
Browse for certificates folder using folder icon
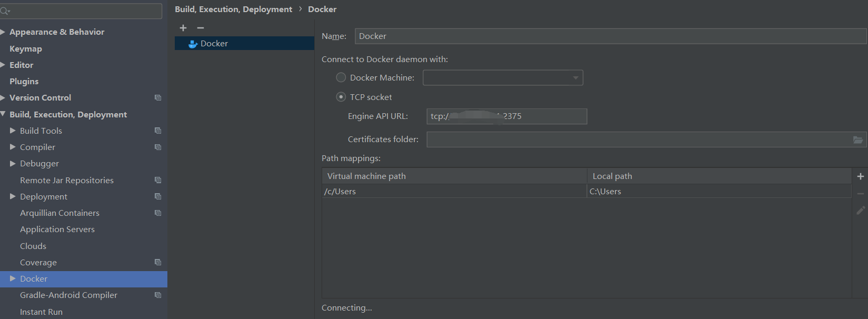857,139
